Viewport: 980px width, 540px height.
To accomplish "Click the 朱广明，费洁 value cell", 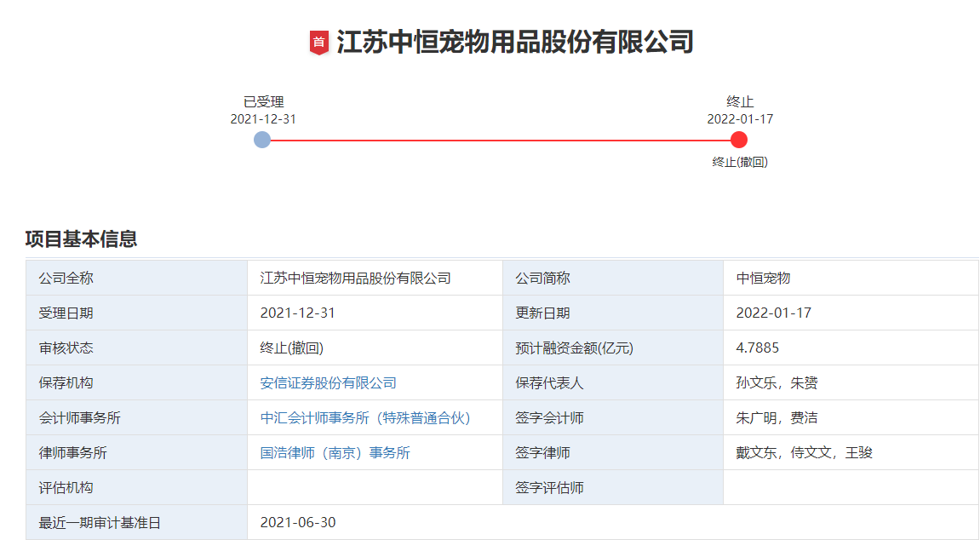I will point(851,418).
